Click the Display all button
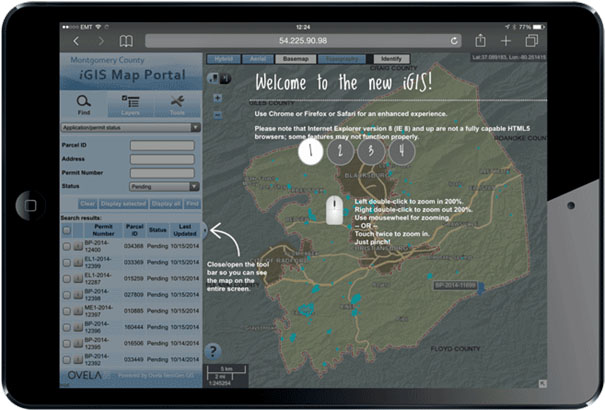 pyautogui.click(x=166, y=204)
